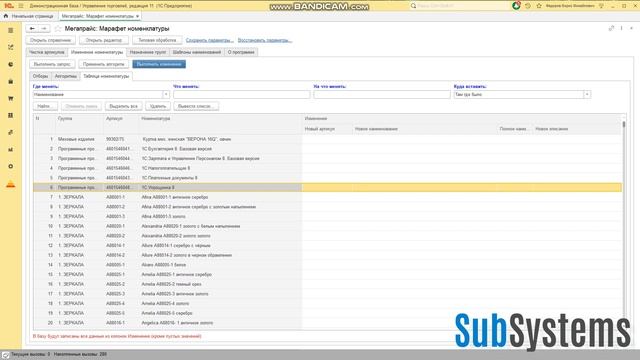This screenshot has width=640, height=360.
Task: Switch to the Отборы sub-tab
Action: click(40, 76)
